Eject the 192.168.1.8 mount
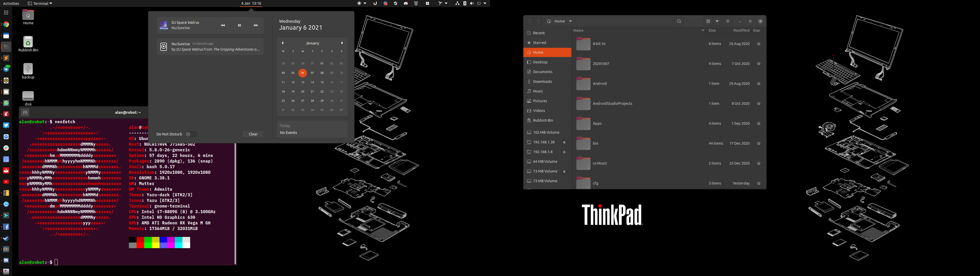Image resolution: width=980 pixels, height=276 pixels. [x=564, y=152]
